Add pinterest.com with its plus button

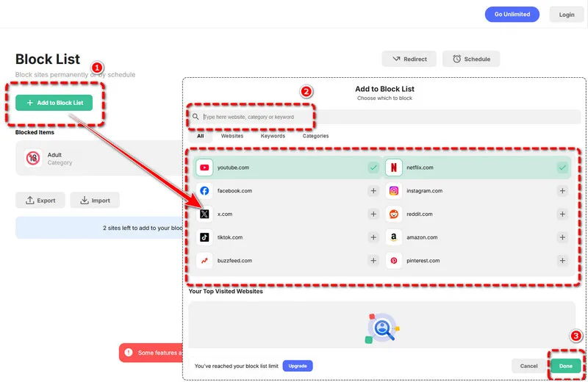562,261
